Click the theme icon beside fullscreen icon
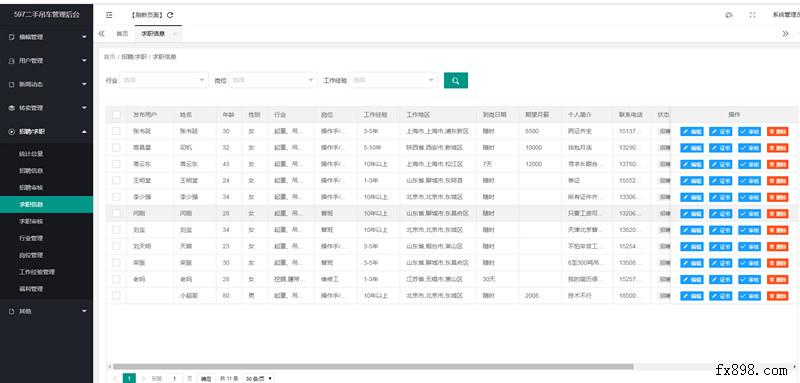 (x=729, y=15)
